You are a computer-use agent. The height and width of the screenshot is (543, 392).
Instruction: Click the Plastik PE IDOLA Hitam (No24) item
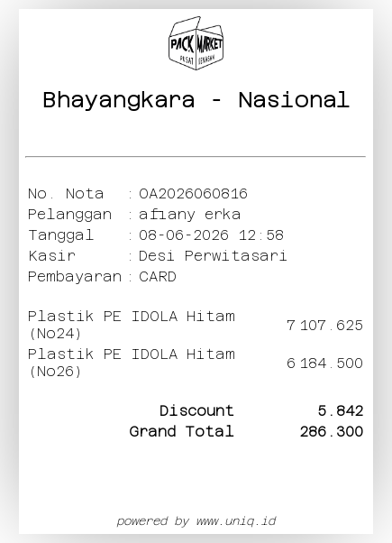132,325
